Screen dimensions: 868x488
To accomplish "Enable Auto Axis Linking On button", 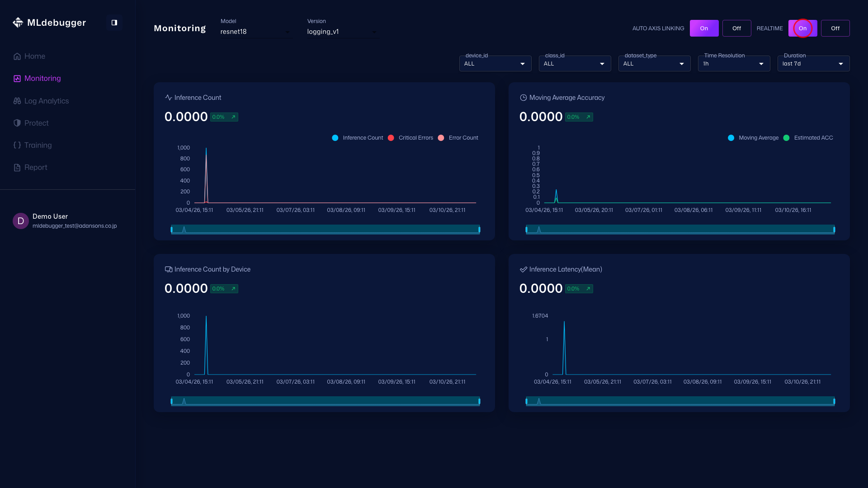I will pyautogui.click(x=704, y=28).
